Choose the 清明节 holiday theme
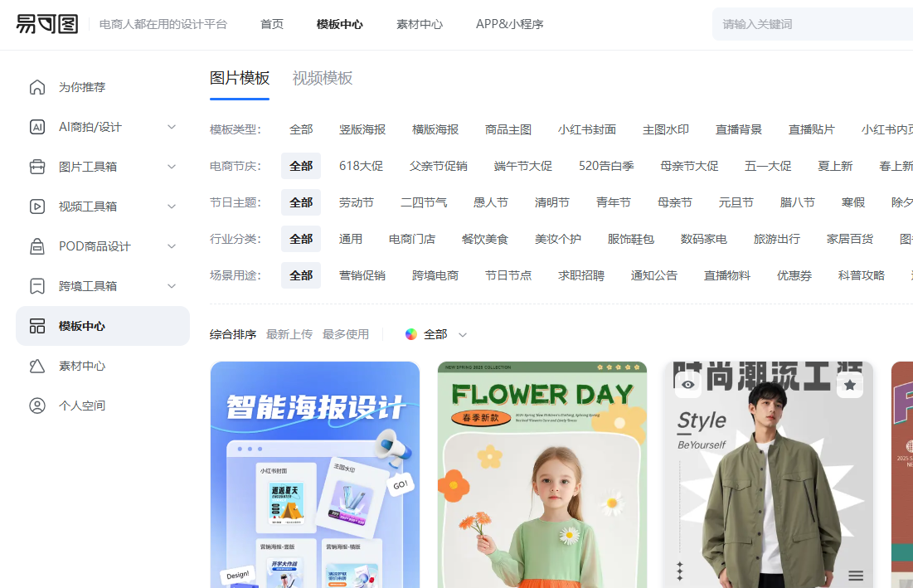The width and height of the screenshot is (913, 588). point(552,202)
